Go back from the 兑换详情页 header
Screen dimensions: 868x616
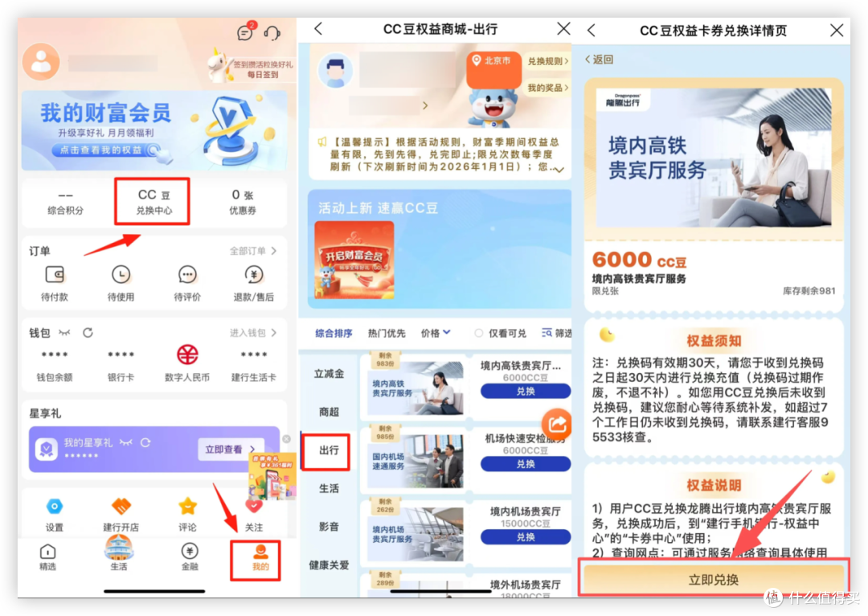pos(592,30)
